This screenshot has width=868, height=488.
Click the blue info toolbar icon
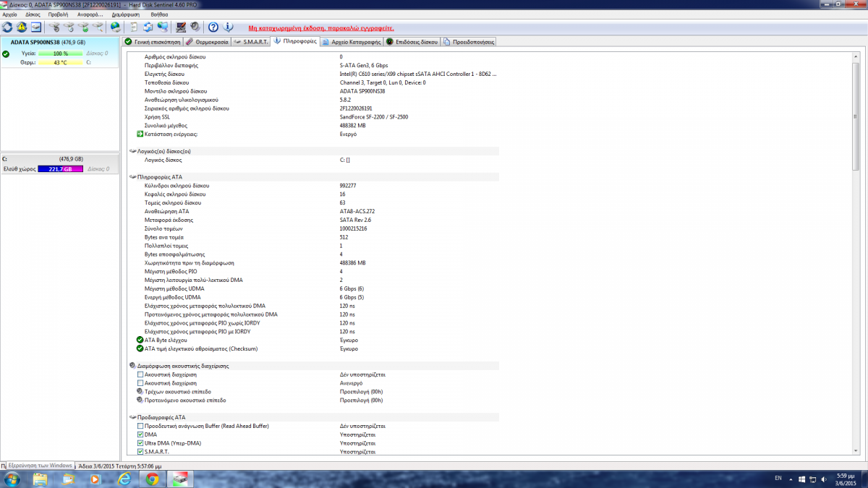coord(229,27)
